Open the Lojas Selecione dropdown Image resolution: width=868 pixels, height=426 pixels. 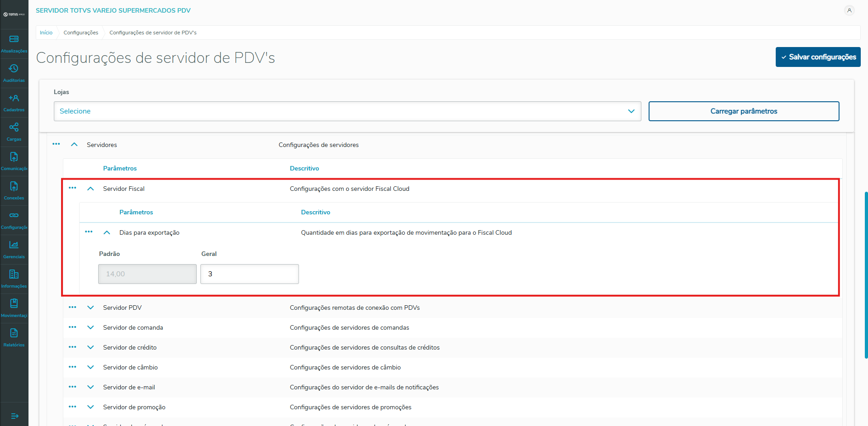click(347, 111)
